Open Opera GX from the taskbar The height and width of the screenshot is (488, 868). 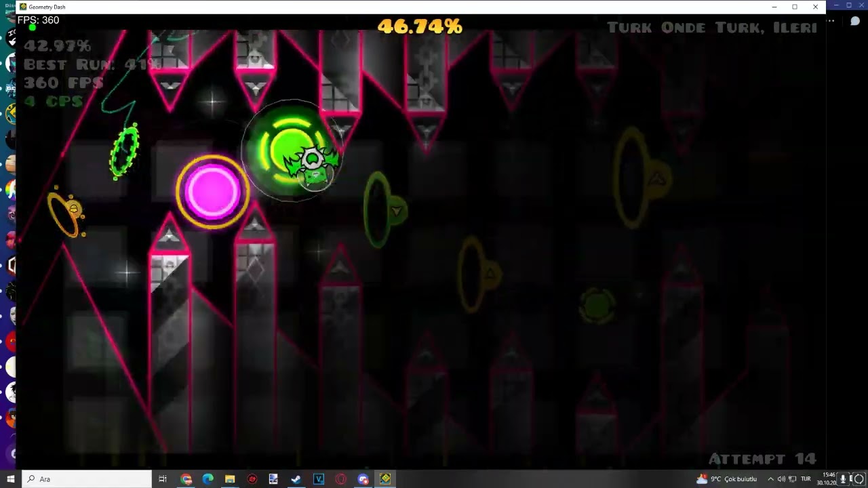(x=340, y=479)
